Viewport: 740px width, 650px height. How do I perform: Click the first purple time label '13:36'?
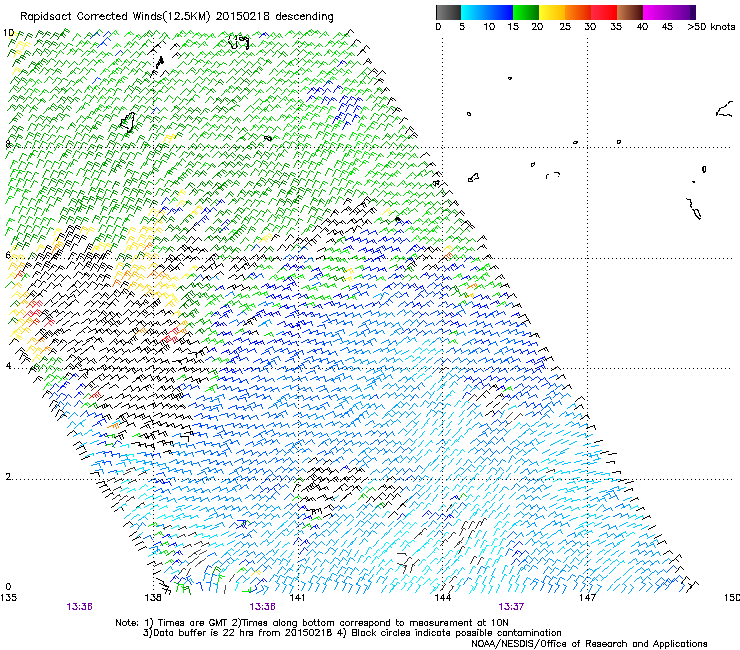pos(79,607)
